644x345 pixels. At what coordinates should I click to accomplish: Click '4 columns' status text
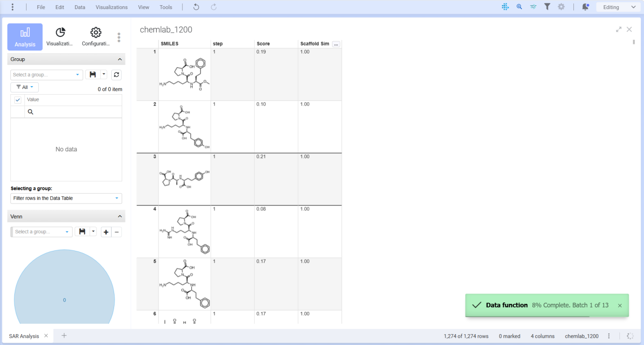[543, 336]
